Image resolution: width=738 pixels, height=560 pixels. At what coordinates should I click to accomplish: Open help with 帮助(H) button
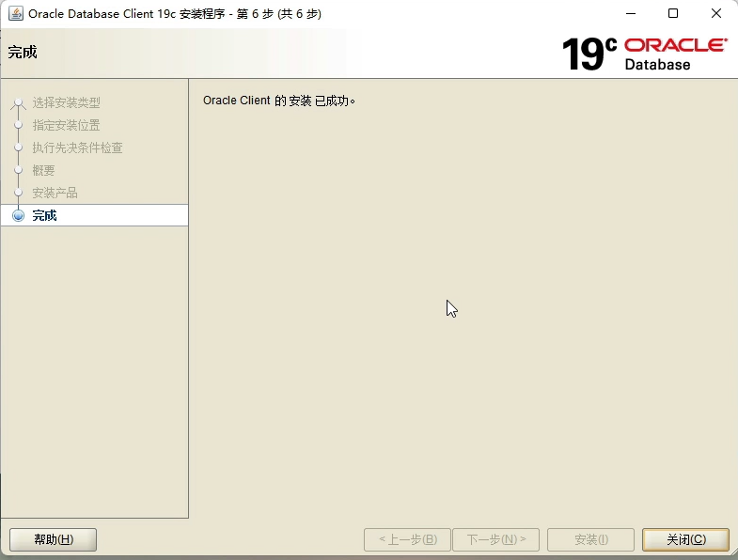[54, 539]
